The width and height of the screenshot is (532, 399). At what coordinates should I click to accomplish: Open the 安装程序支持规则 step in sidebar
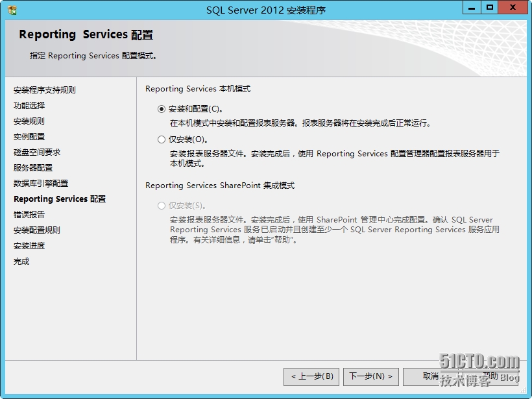(x=45, y=90)
